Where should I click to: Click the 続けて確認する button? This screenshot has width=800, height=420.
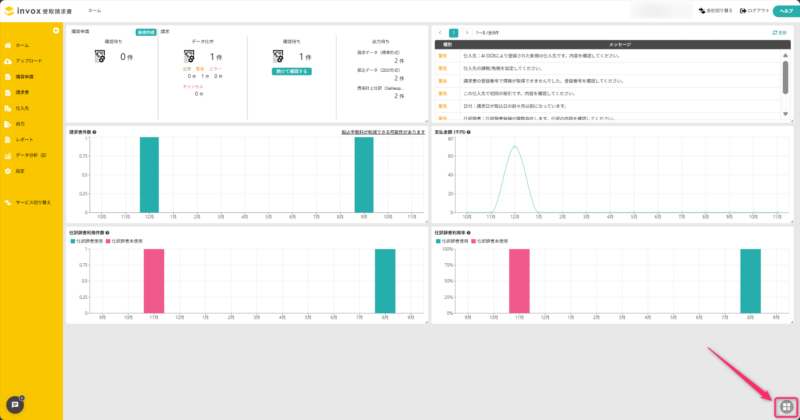[x=291, y=71]
